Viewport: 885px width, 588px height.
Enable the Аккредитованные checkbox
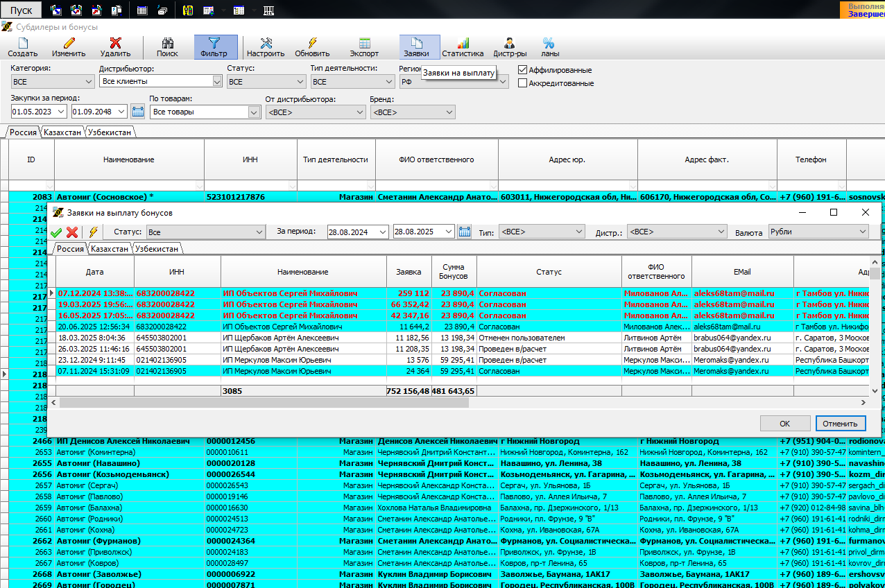[x=523, y=83]
